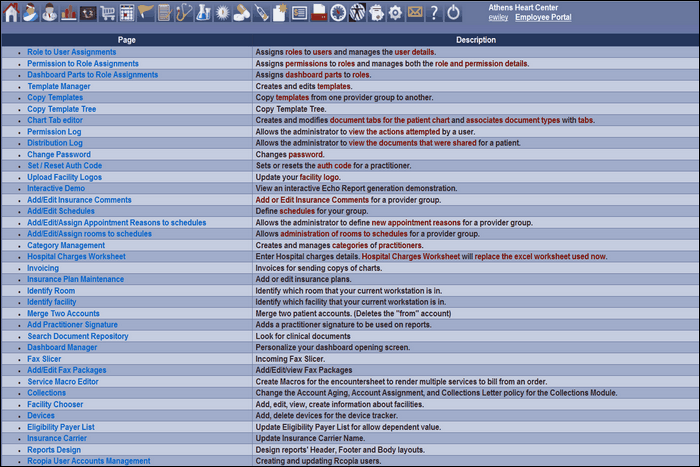Image resolution: width=700 pixels, height=467 pixels.
Task: Launch the Interactive Demo link
Action: (56, 188)
